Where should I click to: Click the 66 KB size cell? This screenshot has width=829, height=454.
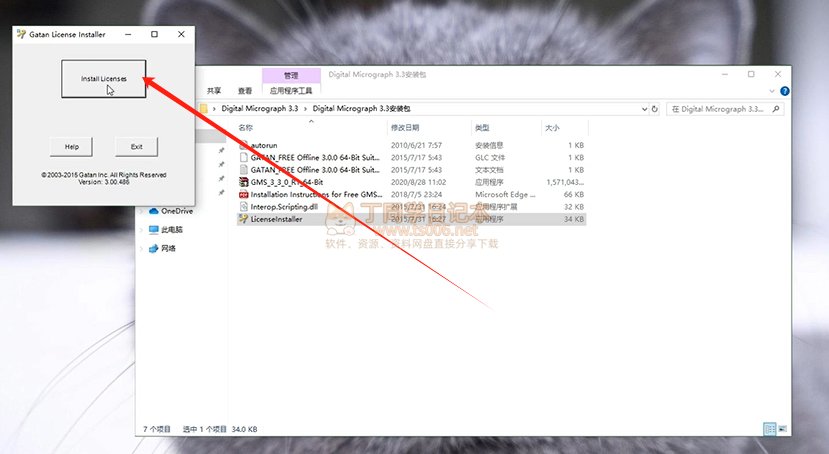click(x=573, y=194)
